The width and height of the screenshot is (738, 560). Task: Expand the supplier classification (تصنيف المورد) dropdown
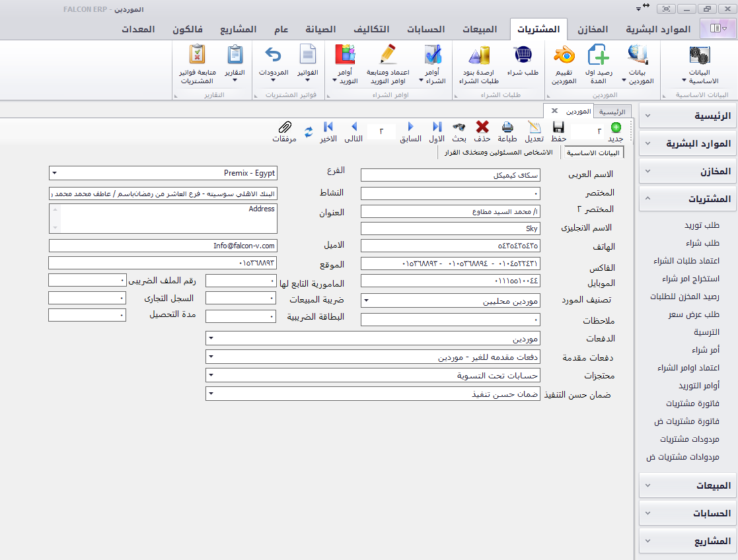point(367,300)
